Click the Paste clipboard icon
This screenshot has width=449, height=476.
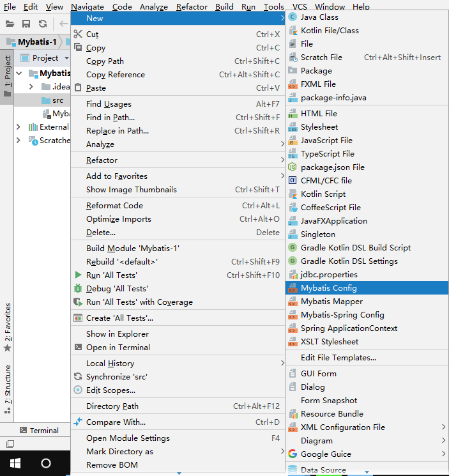coord(78,88)
